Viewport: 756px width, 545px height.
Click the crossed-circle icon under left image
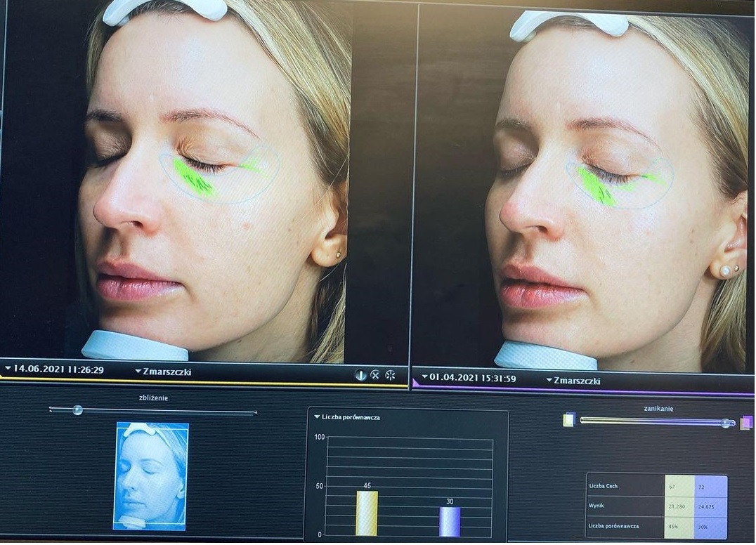click(375, 375)
